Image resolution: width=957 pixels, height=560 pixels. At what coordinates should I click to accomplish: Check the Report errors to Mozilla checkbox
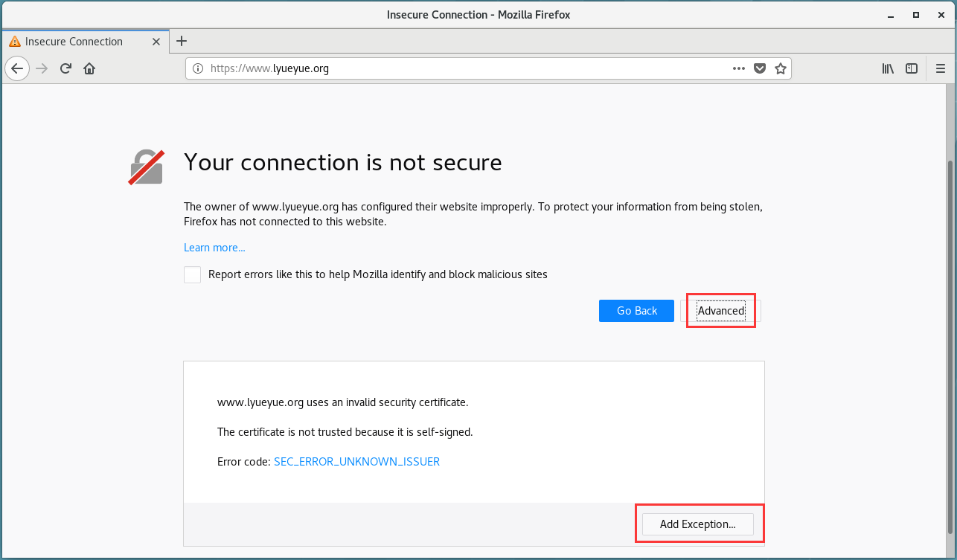tap(193, 274)
